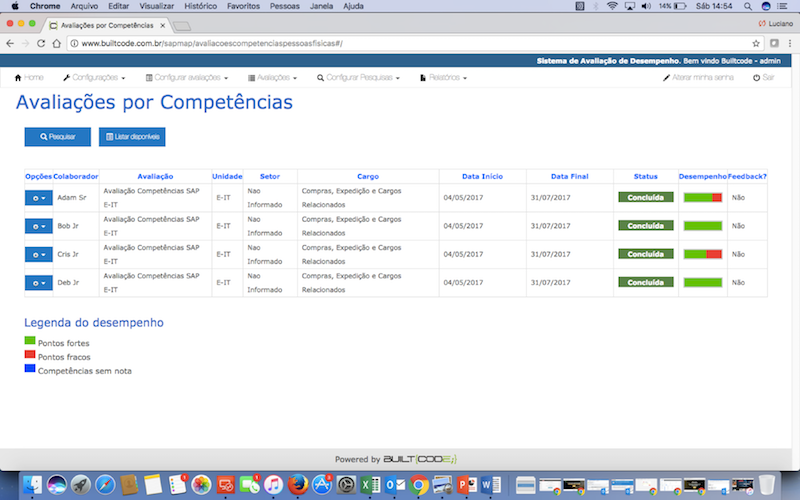Click the browser address bar
800x500 pixels.
[x=413, y=43]
